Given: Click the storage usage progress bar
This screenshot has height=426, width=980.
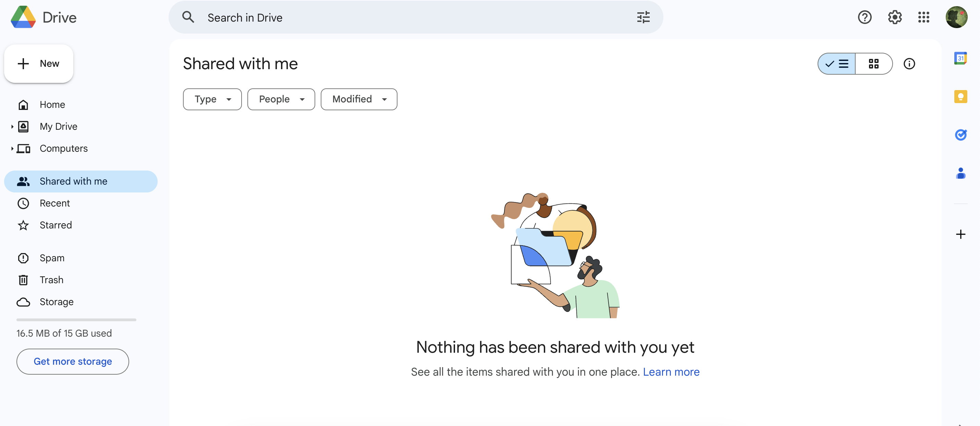Looking at the screenshot, I should tap(76, 320).
